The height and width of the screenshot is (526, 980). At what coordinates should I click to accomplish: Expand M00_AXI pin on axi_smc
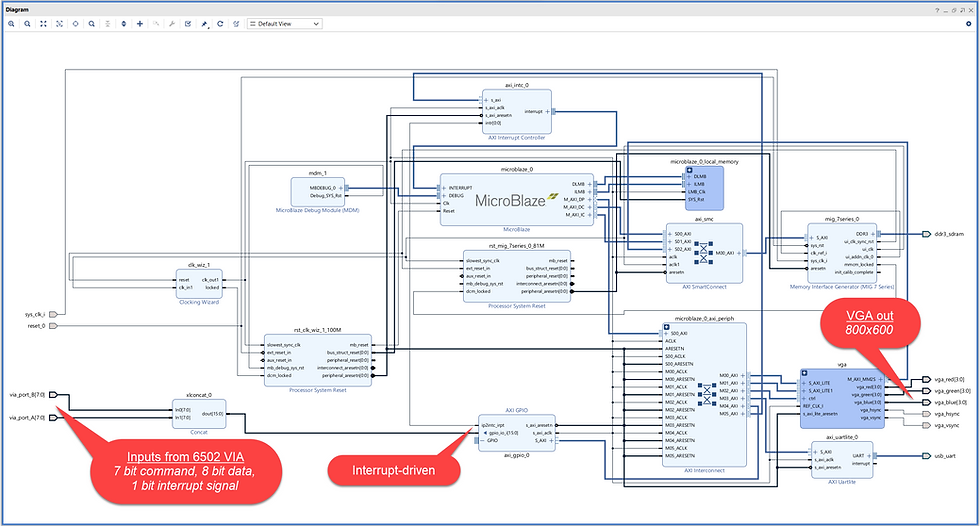(738, 253)
